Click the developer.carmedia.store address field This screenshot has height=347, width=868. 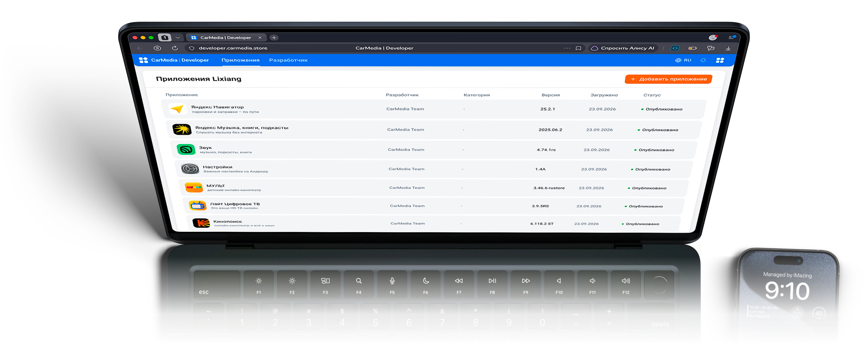click(233, 48)
